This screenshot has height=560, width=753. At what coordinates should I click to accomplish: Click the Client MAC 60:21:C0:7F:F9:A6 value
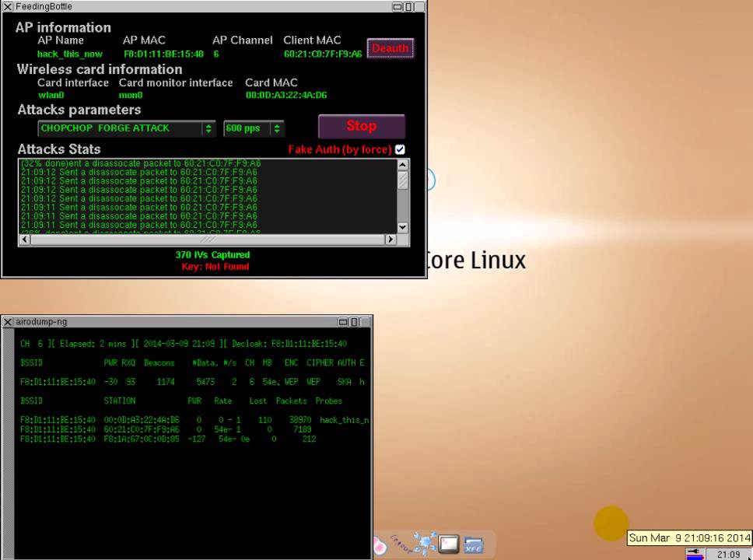click(323, 54)
